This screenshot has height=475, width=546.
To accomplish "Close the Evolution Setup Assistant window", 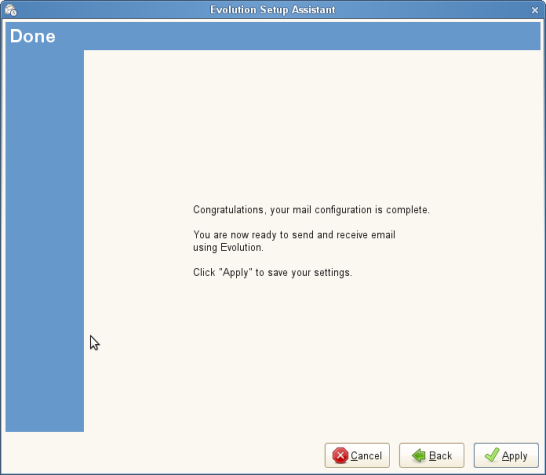I will click(535, 10).
